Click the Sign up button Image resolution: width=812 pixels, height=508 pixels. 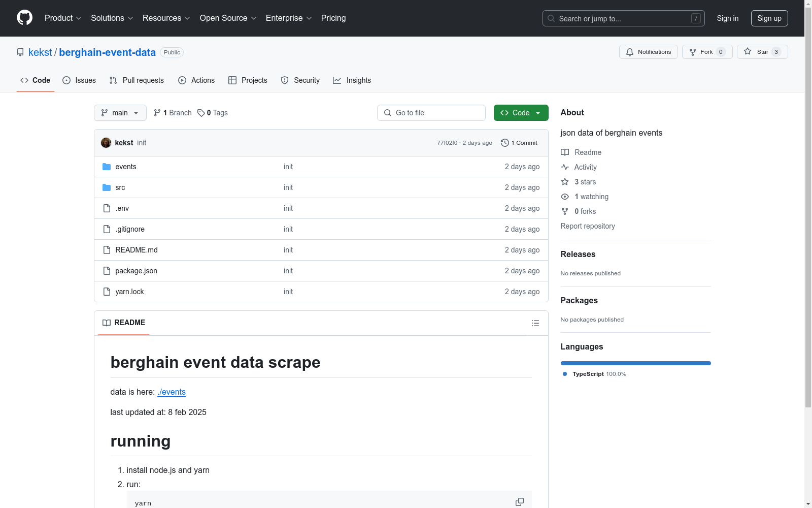point(769,18)
